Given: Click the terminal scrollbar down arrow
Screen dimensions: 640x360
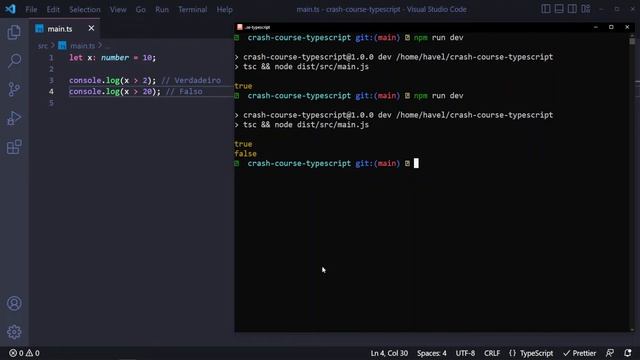Looking at the screenshot, I should tap(632, 330).
